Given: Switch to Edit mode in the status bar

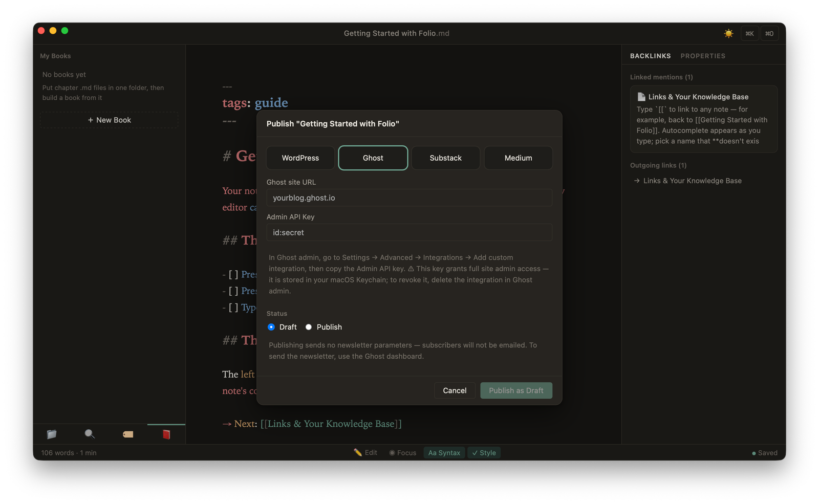Looking at the screenshot, I should (x=365, y=453).
